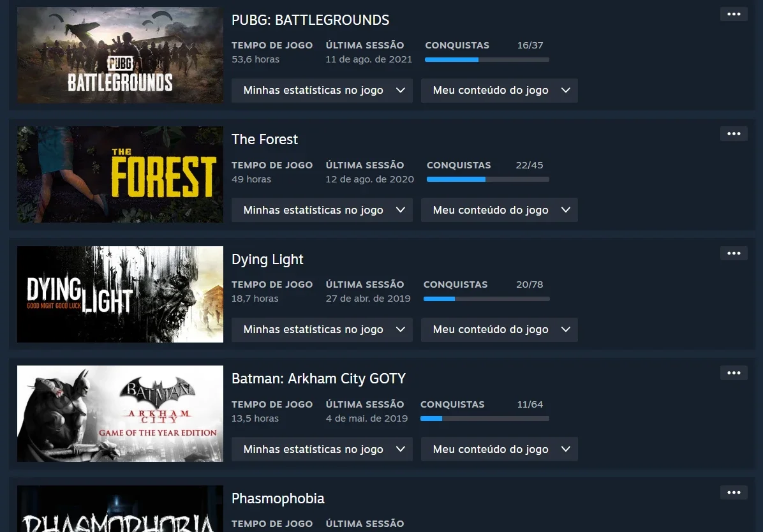Expand 'Meu conteúdo do jogo' for Dying Light
This screenshot has height=532, width=763.
tap(500, 330)
